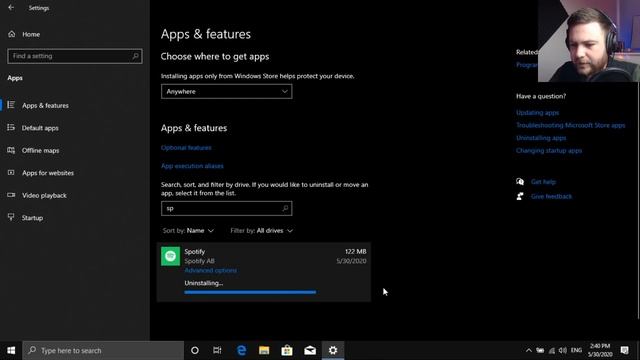Viewport: 640px width, 360px height.
Task: Click the Startup icon in sidebar
Action: click(x=11, y=217)
